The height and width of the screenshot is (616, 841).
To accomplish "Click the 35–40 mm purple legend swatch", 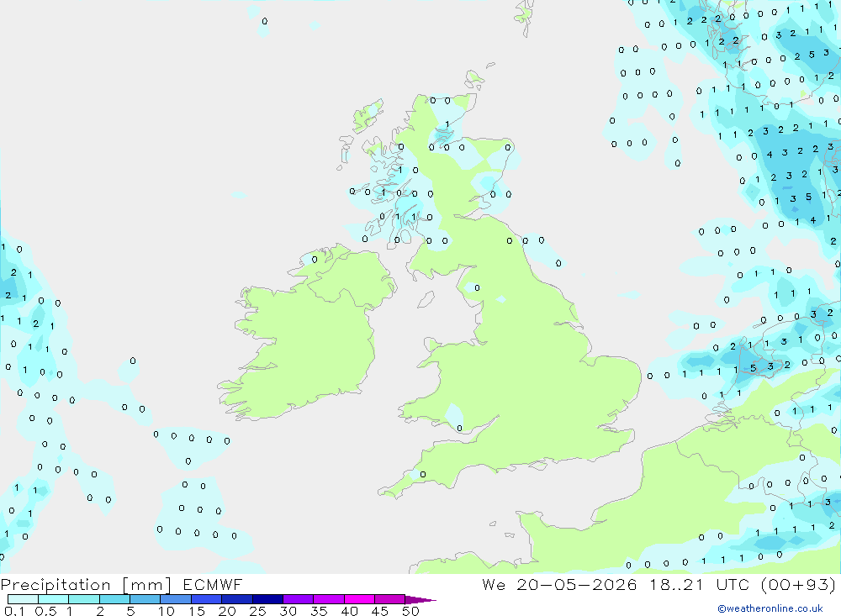I will (329, 599).
